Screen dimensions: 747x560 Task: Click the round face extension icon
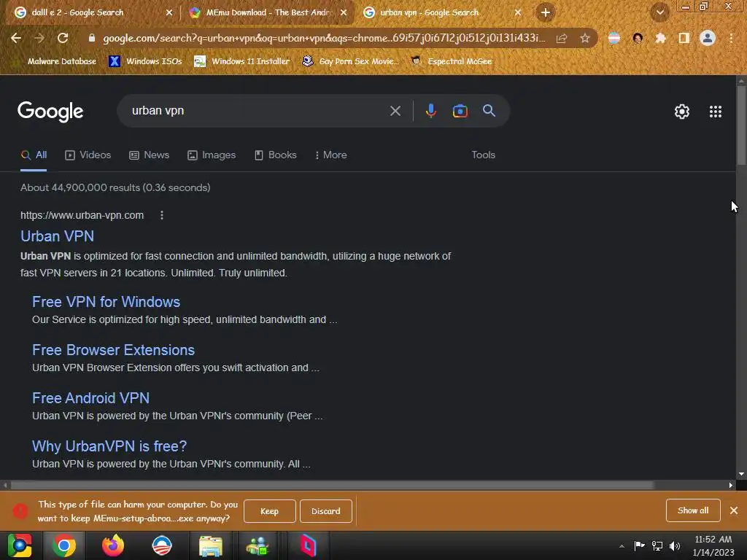(x=638, y=38)
